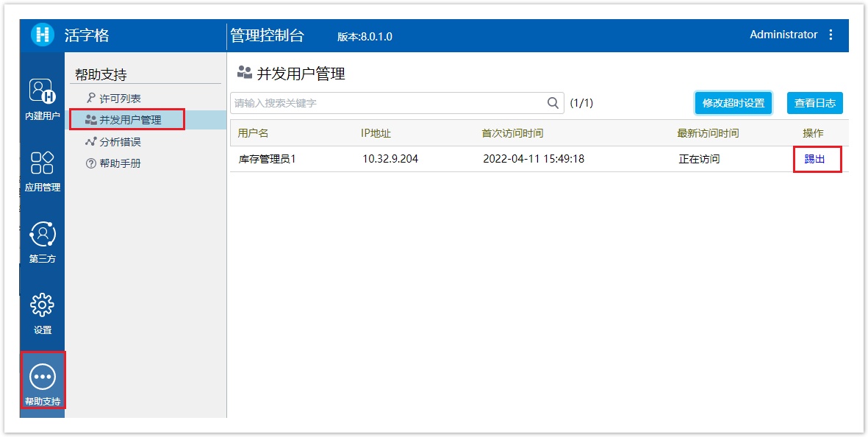
Task: Open the 设置 gear section
Action: 43,313
